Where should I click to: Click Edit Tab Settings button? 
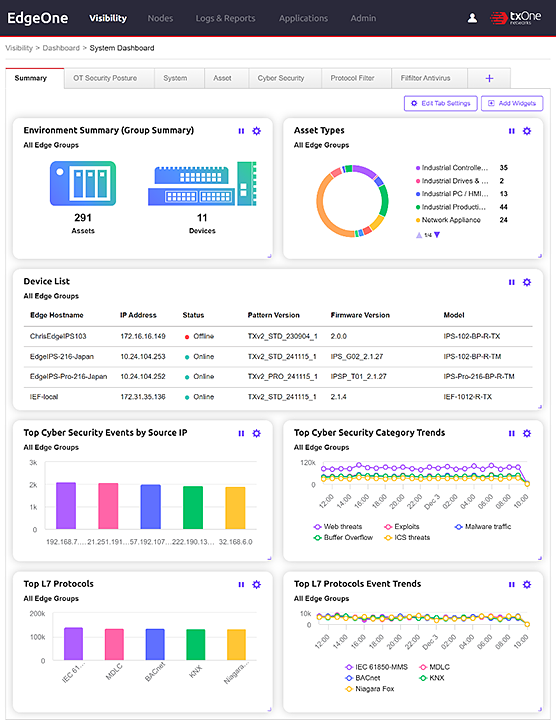click(441, 103)
